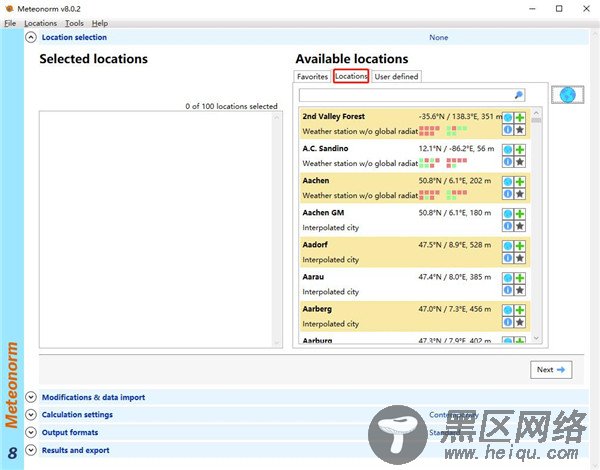The height and width of the screenshot is (470, 600).
Task: Select the Locations tab under Available locations
Action: 351,76
